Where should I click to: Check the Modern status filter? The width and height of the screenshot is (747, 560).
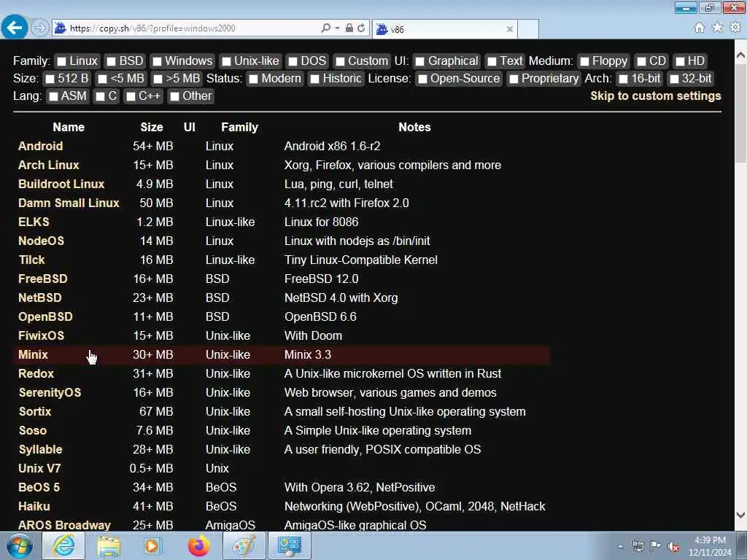[253, 79]
